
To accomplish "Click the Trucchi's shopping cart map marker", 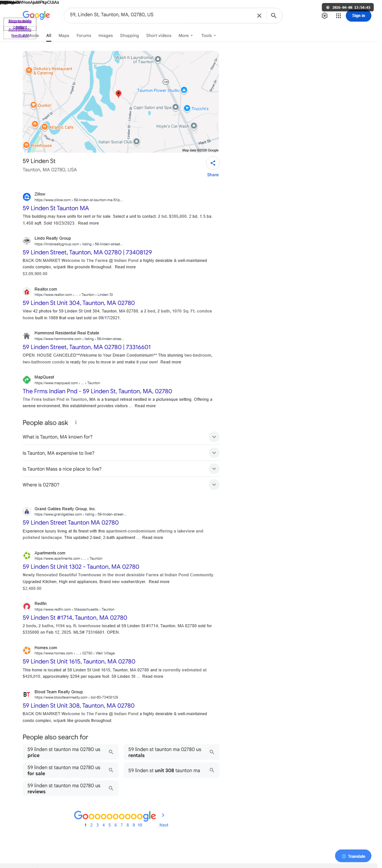I will coord(187,108).
